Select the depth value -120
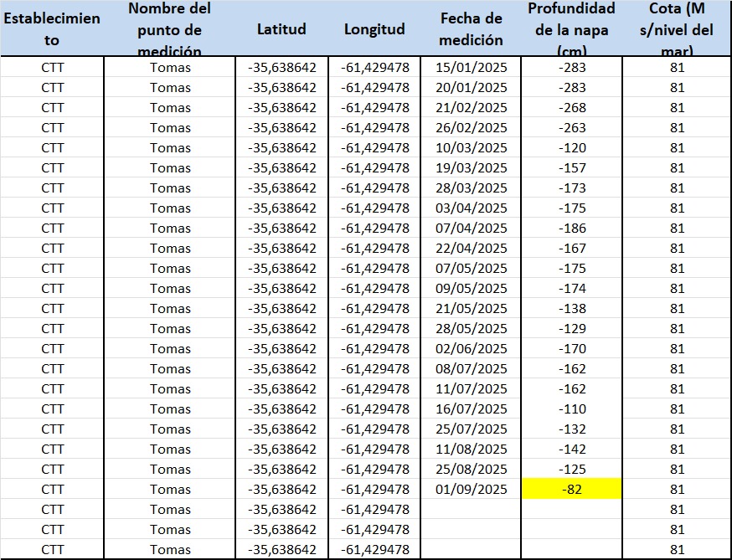Viewport: 732px width, 560px height. coord(572,148)
